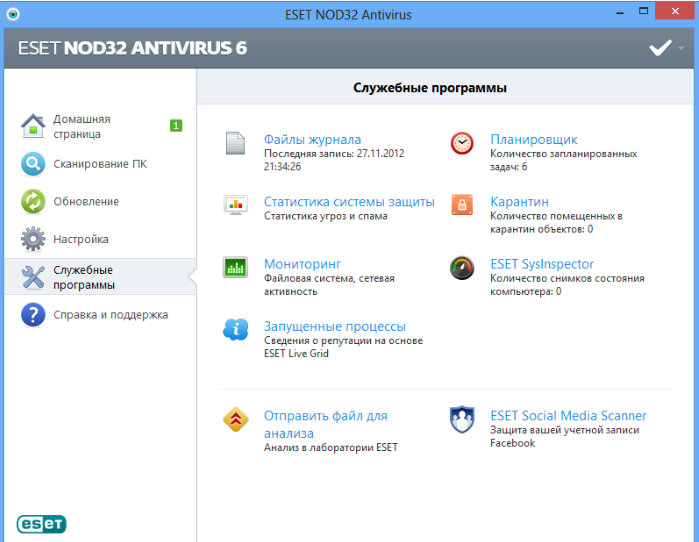The image size is (699, 542).
Task: Click text 'Защита вашей учетной записи Facebook'
Action: tap(565, 436)
